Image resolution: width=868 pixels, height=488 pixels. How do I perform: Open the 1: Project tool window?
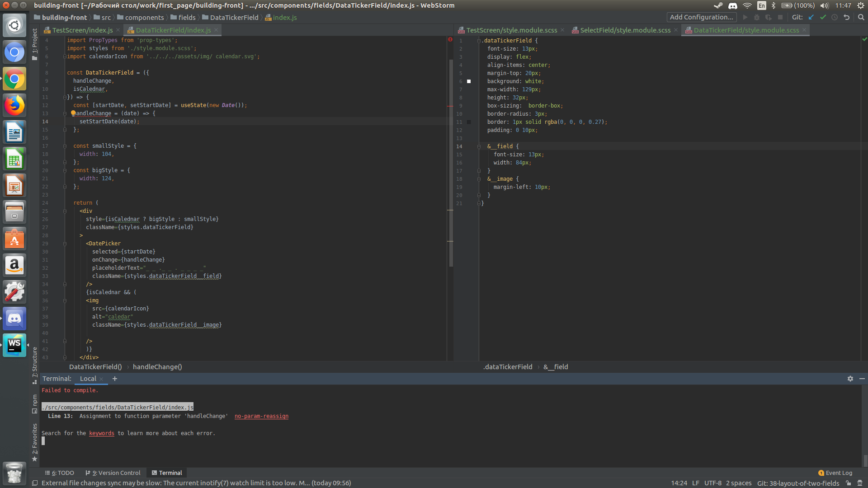point(35,44)
